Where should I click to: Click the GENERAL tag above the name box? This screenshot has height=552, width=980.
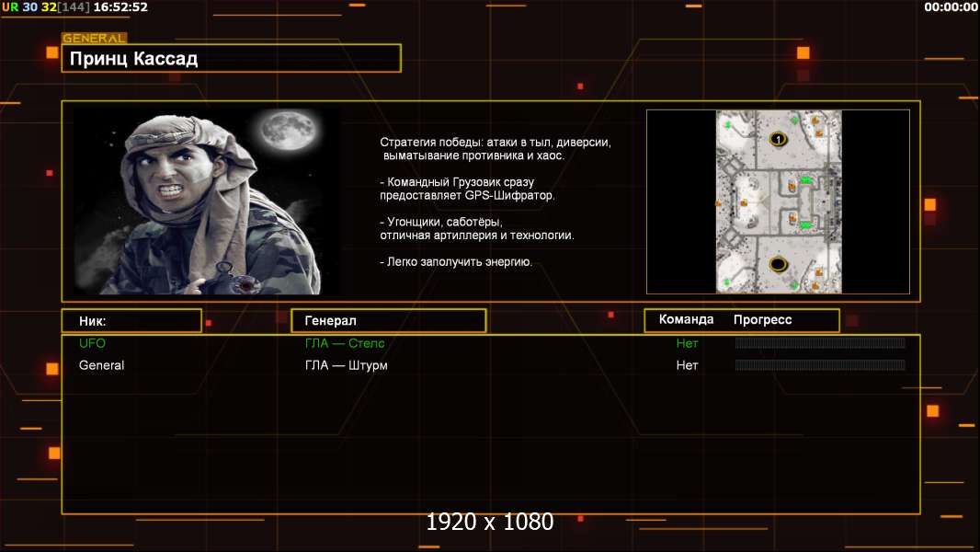point(94,39)
